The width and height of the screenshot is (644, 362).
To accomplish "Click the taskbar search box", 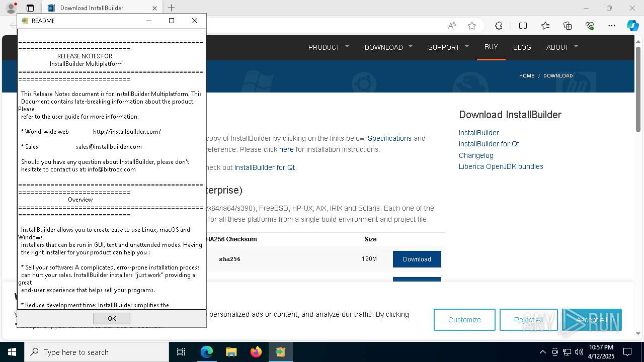I will [97, 352].
